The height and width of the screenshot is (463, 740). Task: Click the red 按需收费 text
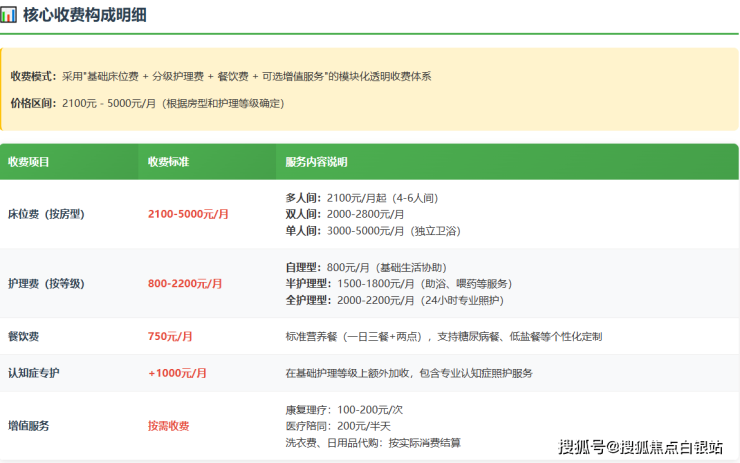point(169,425)
